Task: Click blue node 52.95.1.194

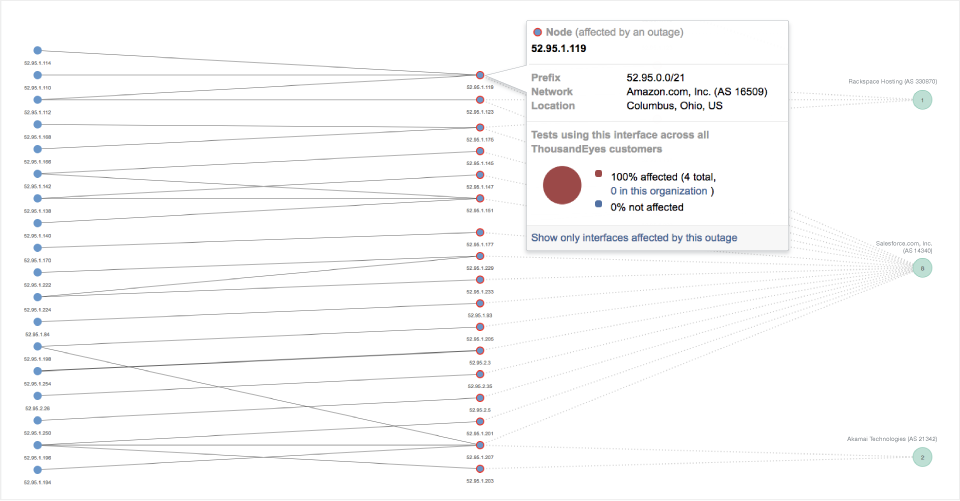Action: (37, 469)
